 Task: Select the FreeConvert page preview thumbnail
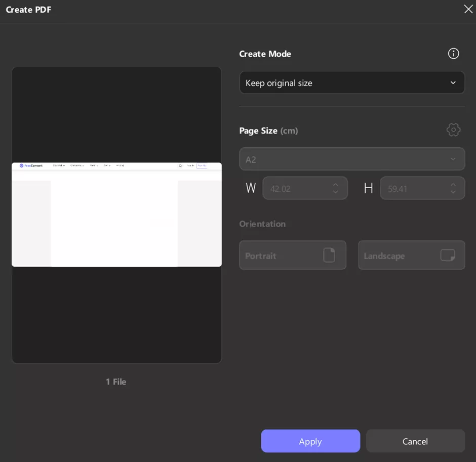click(116, 215)
